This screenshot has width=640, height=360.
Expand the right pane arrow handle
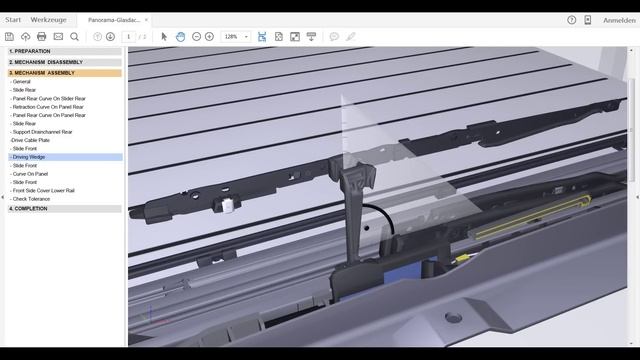coord(638,197)
